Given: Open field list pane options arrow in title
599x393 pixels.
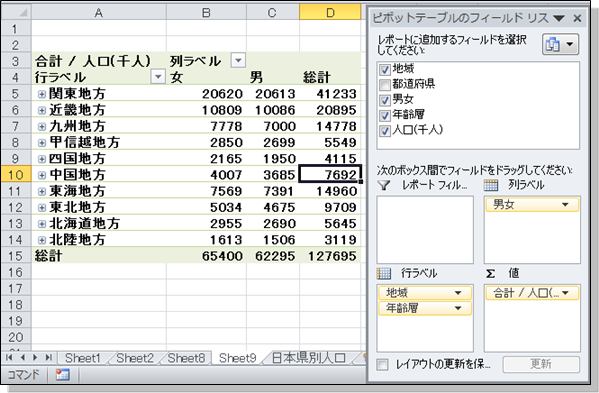Looking at the screenshot, I should click(559, 18).
